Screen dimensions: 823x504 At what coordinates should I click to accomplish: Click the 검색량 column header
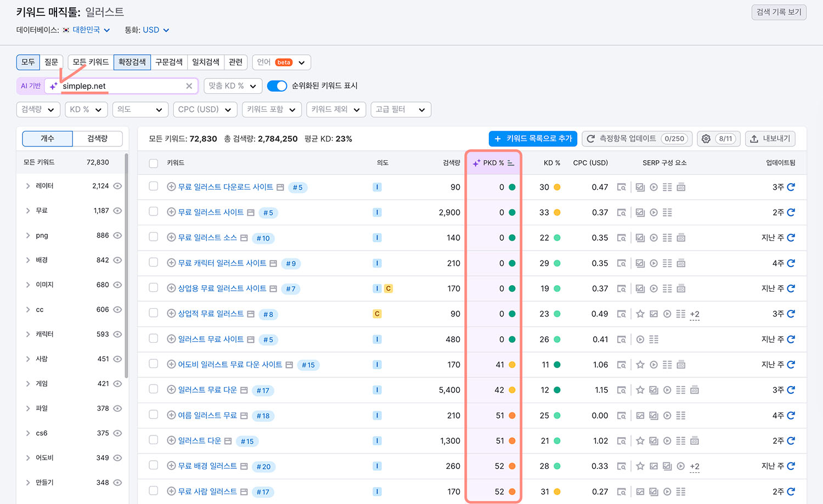coord(452,163)
